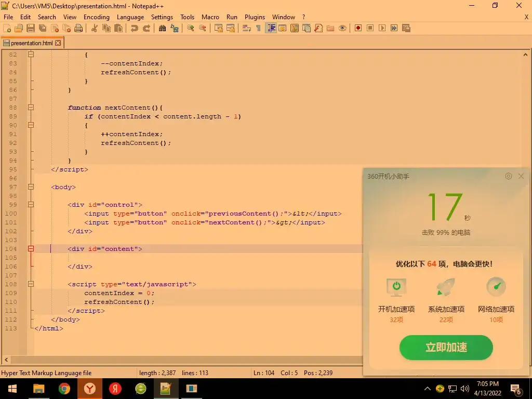
Task: Close the presentation.html tab with X
Action: pyautogui.click(x=58, y=43)
